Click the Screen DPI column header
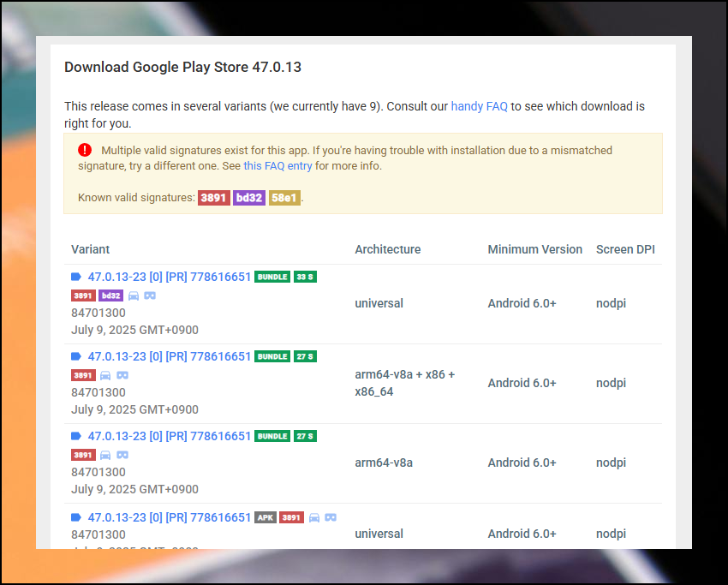This screenshot has width=728, height=585. pos(625,249)
